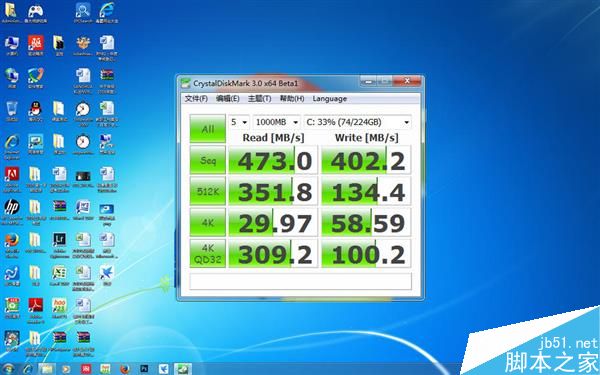The image size is (600, 375).
Task: Open the test count dropdown showing 5
Action: pyautogui.click(x=239, y=122)
